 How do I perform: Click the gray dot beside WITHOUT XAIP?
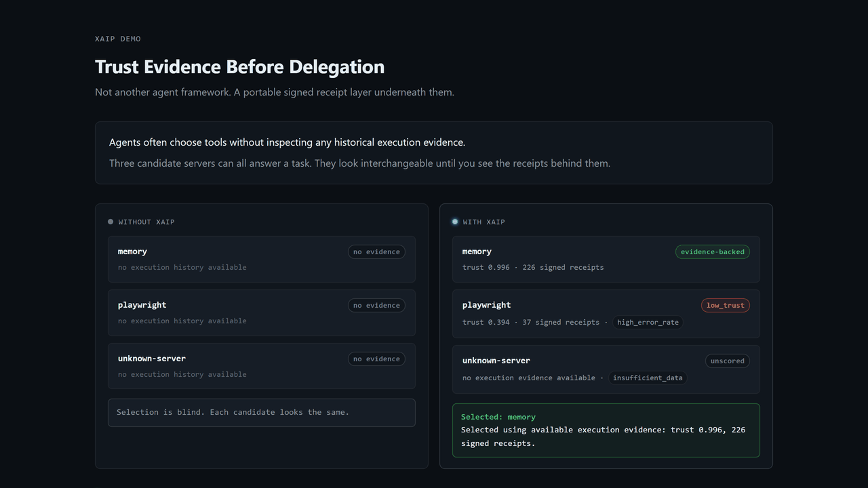click(111, 222)
